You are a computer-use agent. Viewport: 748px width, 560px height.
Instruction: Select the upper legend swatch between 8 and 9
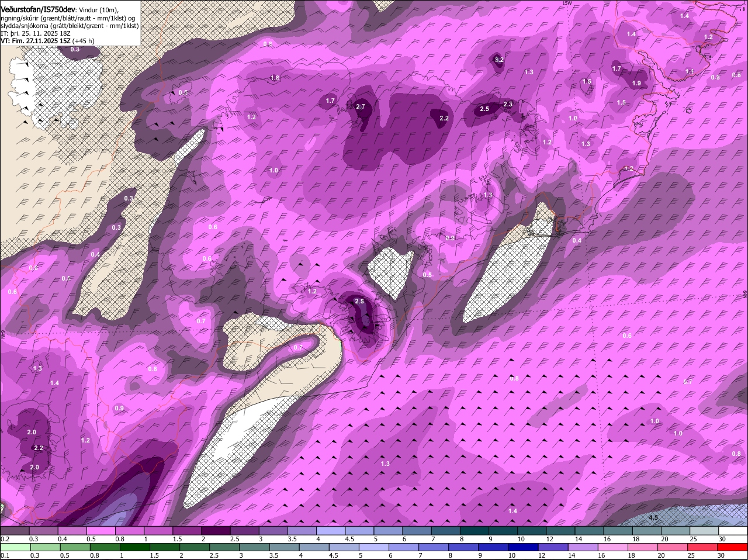[x=475, y=531]
